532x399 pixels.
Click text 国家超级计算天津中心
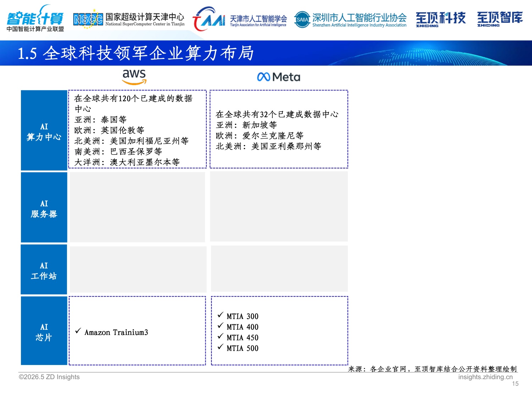pyautogui.click(x=145, y=17)
